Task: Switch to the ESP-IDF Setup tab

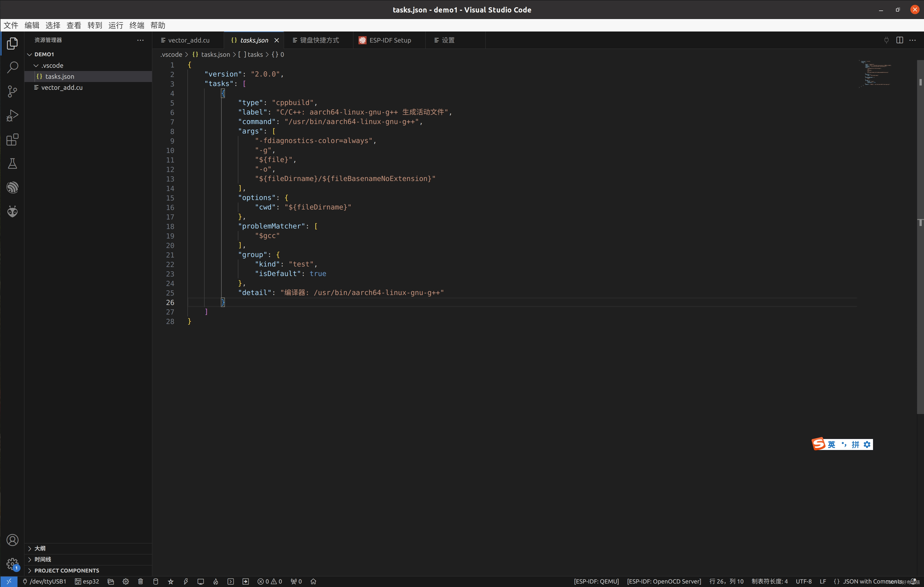Action: 389,40
